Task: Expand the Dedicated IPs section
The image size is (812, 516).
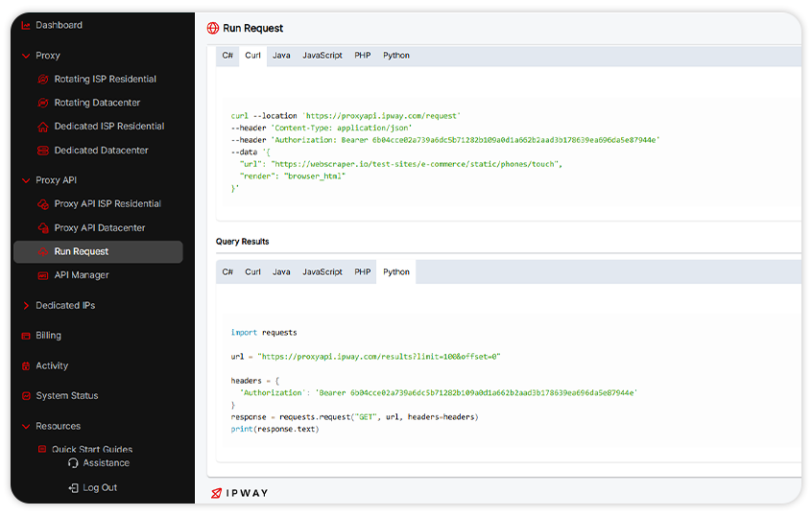Action: (26, 306)
